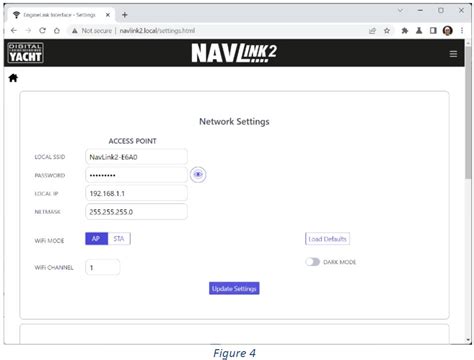The height and width of the screenshot is (360, 474).
Task: Bookmark this page with the star icon
Action: click(387, 31)
